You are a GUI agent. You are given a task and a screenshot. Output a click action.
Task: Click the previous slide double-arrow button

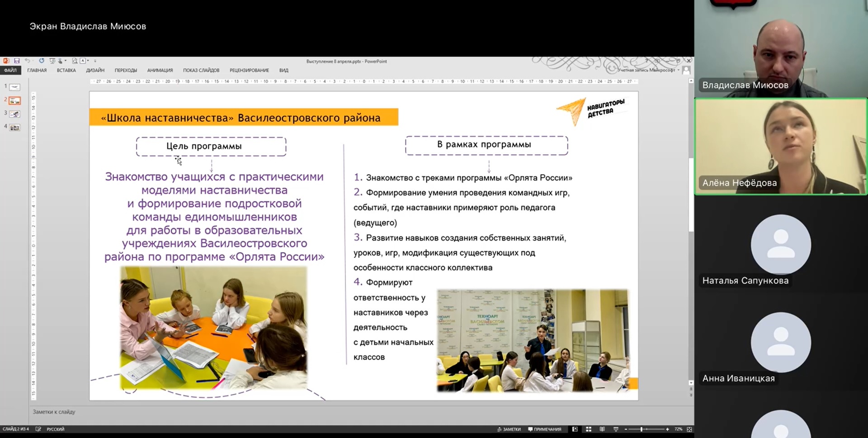(x=691, y=389)
